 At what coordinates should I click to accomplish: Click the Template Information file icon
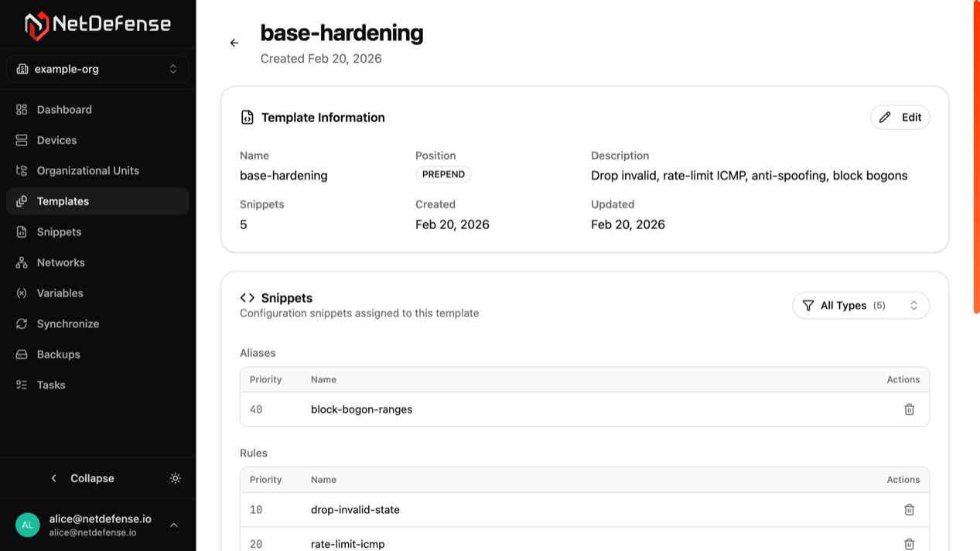[248, 118]
